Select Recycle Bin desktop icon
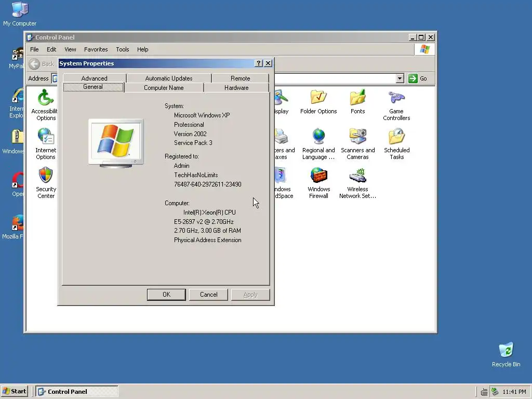The height and width of the screenshot is (399, 532). 506,355
